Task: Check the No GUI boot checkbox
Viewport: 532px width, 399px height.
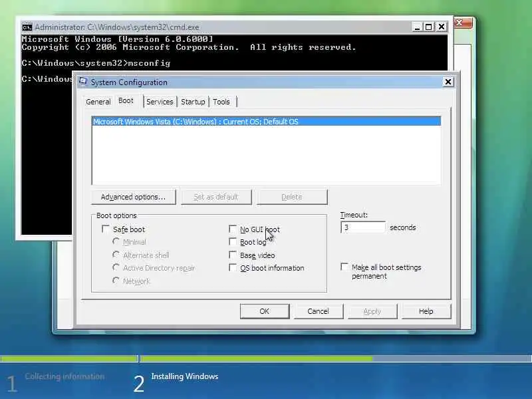Action: pos(233,229)
